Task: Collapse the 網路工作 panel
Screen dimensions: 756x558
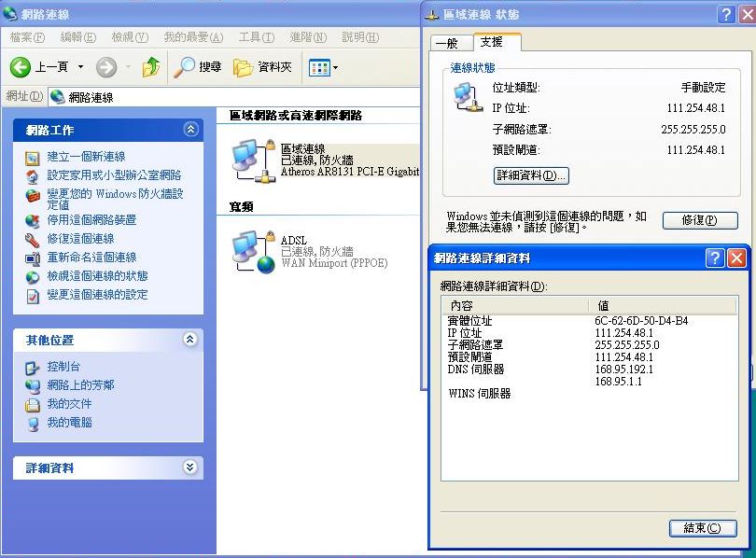Action: (191, 129)
